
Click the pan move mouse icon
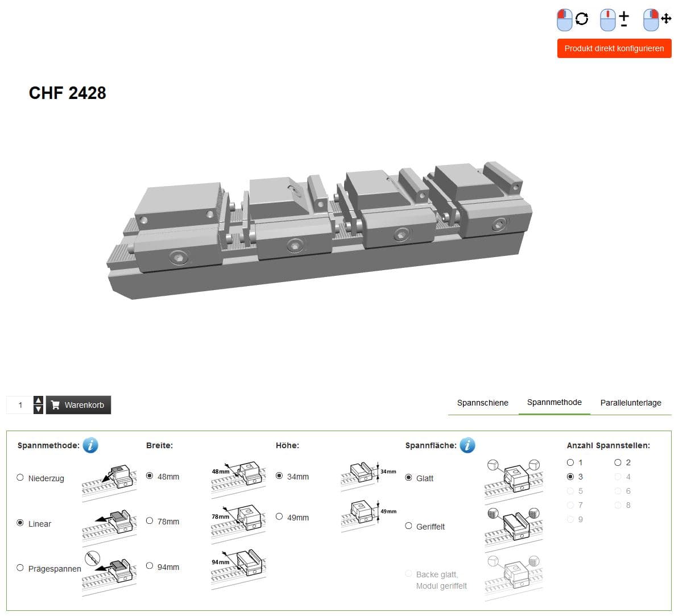(657, 19)
